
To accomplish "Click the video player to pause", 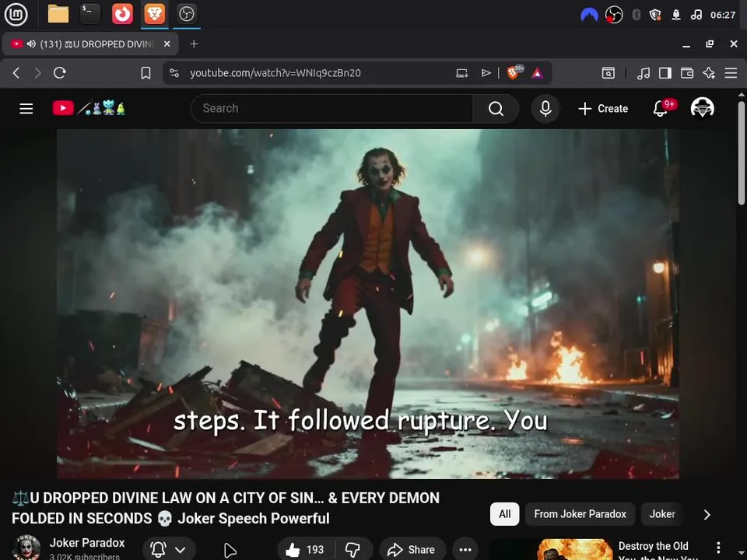I will coord(368,304).
